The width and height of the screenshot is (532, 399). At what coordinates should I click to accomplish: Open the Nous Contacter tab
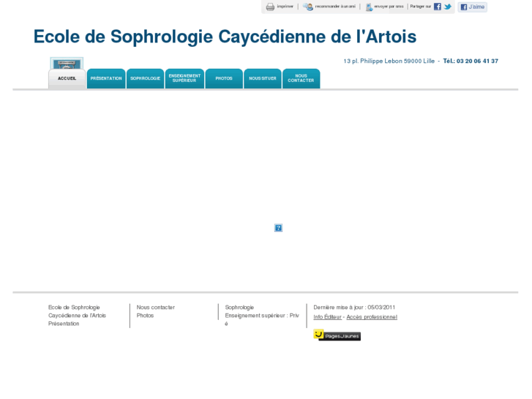coord(301,79)
